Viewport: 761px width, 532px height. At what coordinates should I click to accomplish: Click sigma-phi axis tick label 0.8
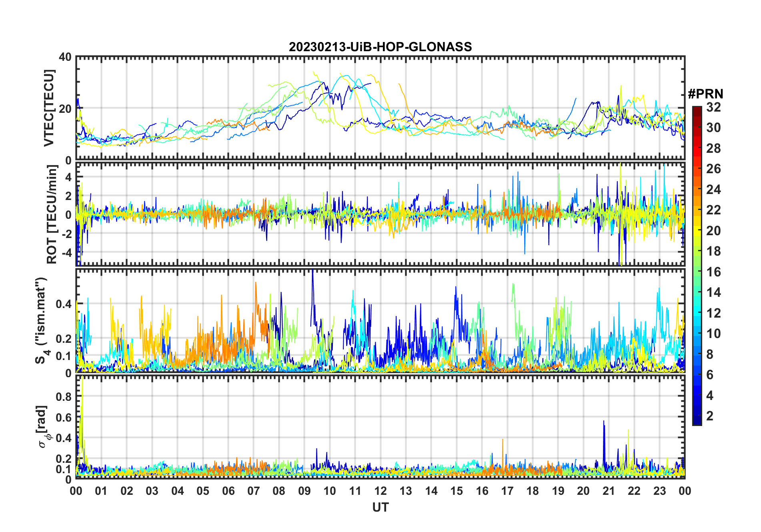(64, 397)
